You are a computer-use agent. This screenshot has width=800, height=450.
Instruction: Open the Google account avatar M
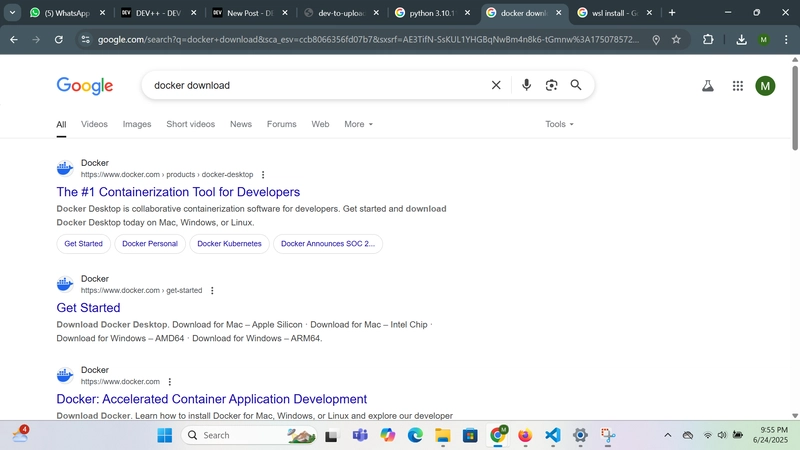coord(765,86)
